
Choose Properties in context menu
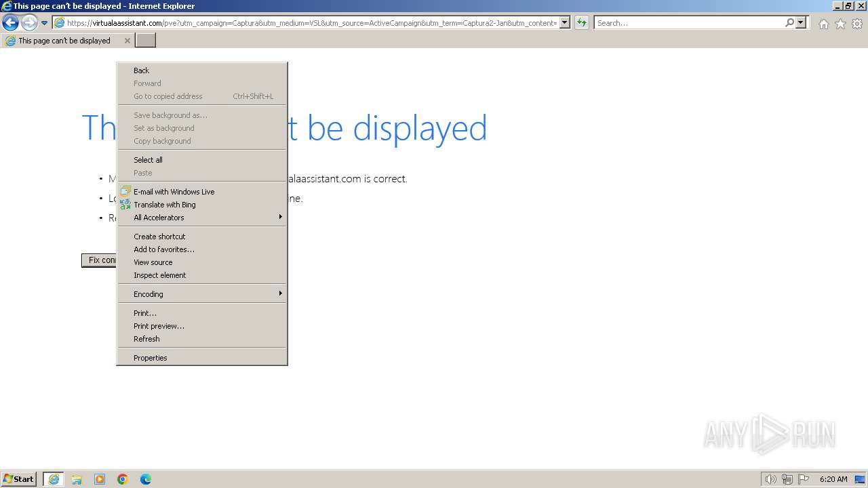pyautogui.click(x=202, y=358)
